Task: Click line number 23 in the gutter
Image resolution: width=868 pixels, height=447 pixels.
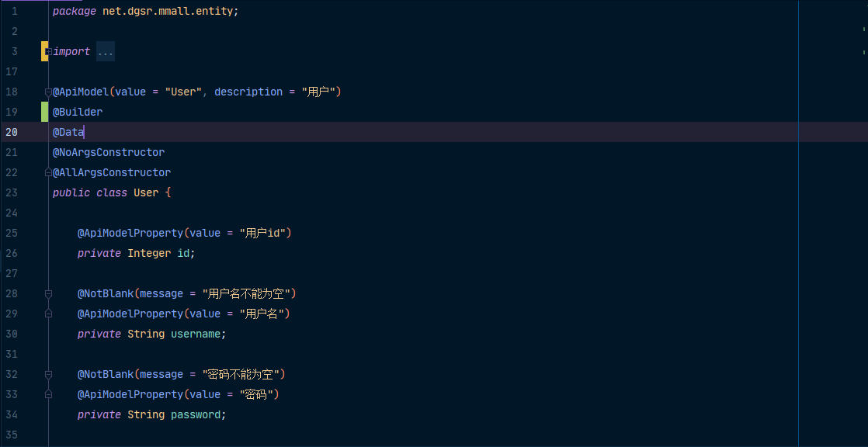Action: click(x=12, y=192)
